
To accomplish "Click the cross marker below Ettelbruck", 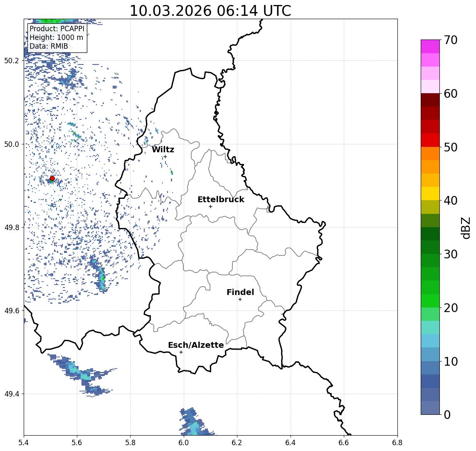I will click(x=210, y=207).
